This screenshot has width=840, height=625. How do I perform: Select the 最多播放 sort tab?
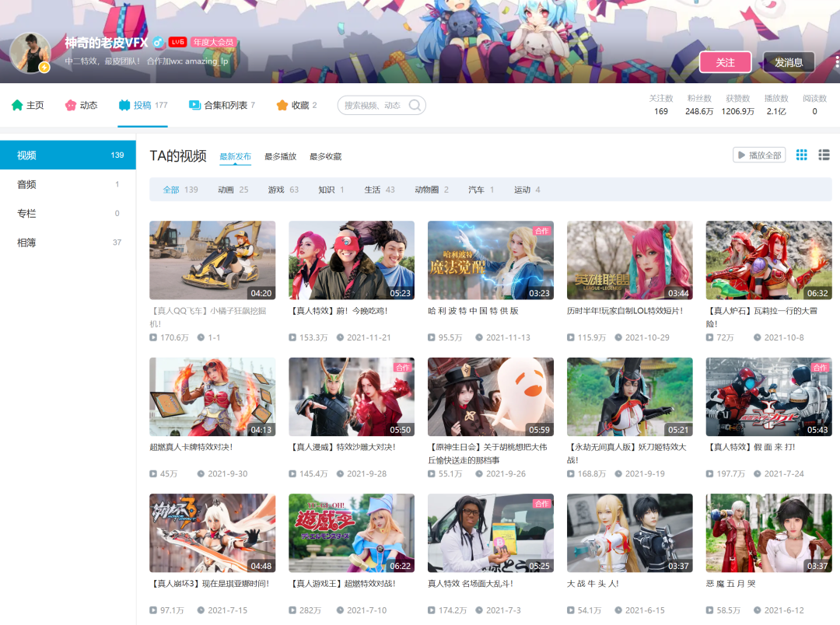point(280,156)
